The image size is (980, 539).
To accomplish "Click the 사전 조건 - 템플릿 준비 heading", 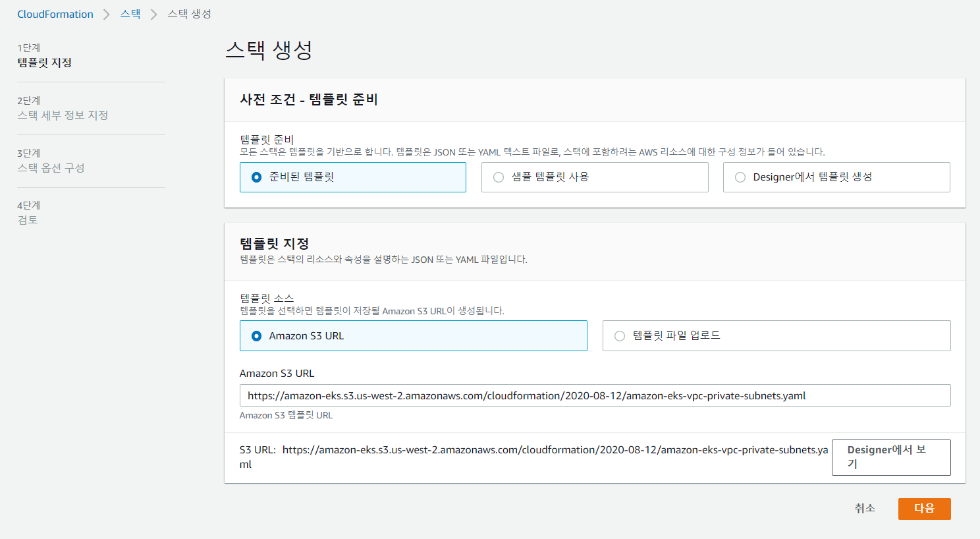I will click(309, 99).
